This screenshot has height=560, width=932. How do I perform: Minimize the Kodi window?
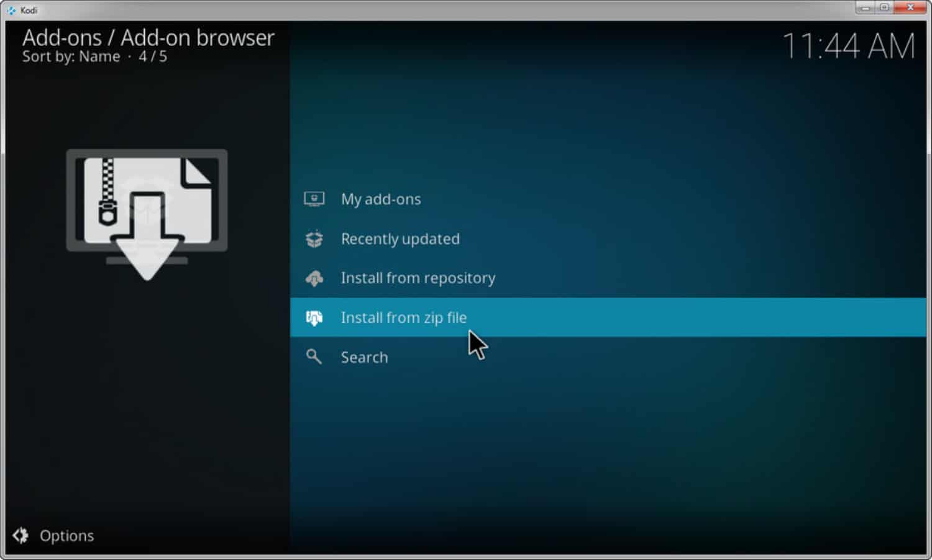(865, 7)
